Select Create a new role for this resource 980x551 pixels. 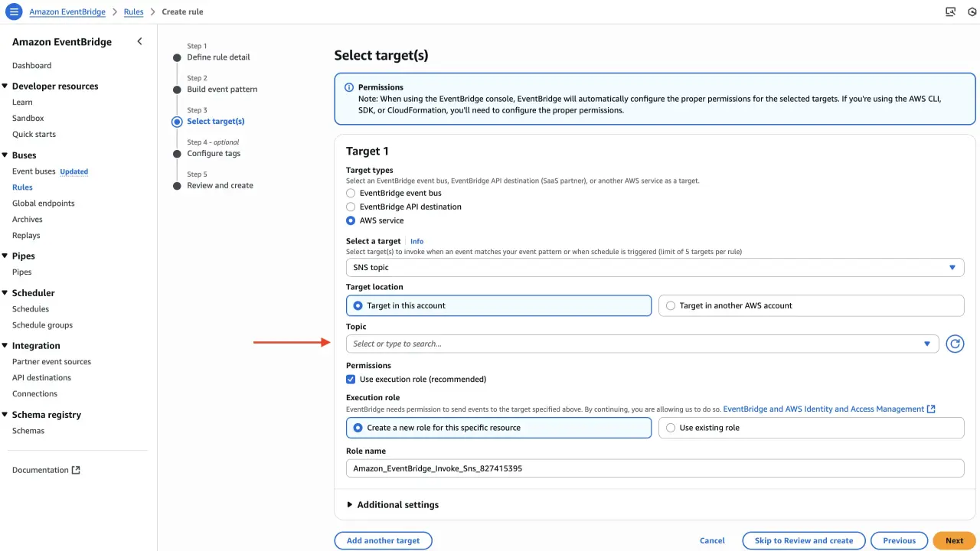498,428
